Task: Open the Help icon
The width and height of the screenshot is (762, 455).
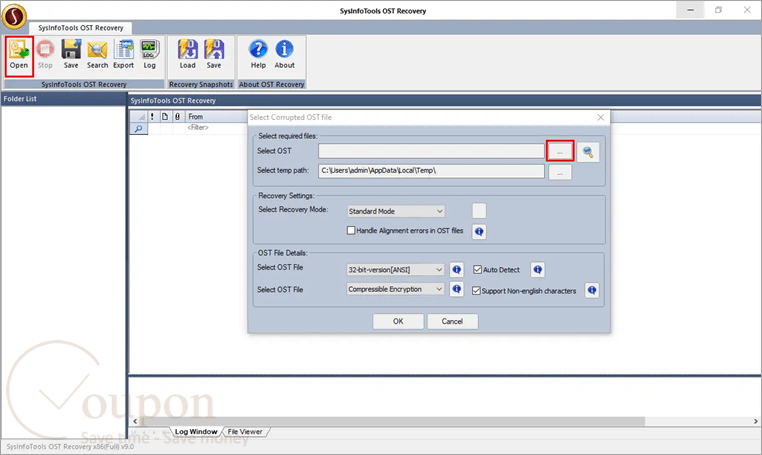Action: pyautogui.click(x=258, y=54)
